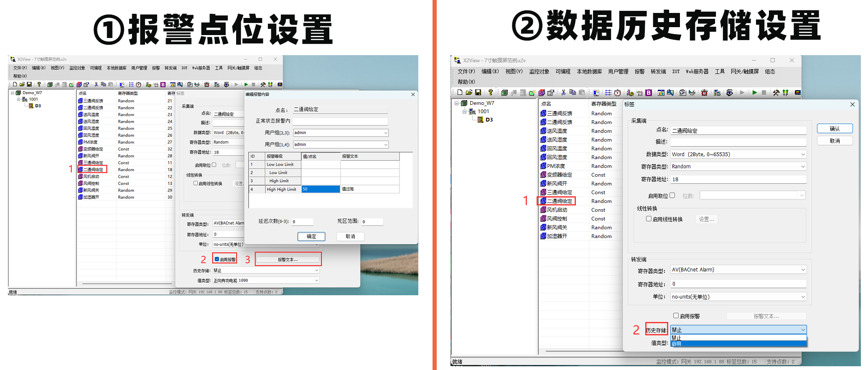Enable 启用线性转换 checkbox in the right 标签 dialog
The width and height of the screenshot is (868, 370).
tap(649, 219)
